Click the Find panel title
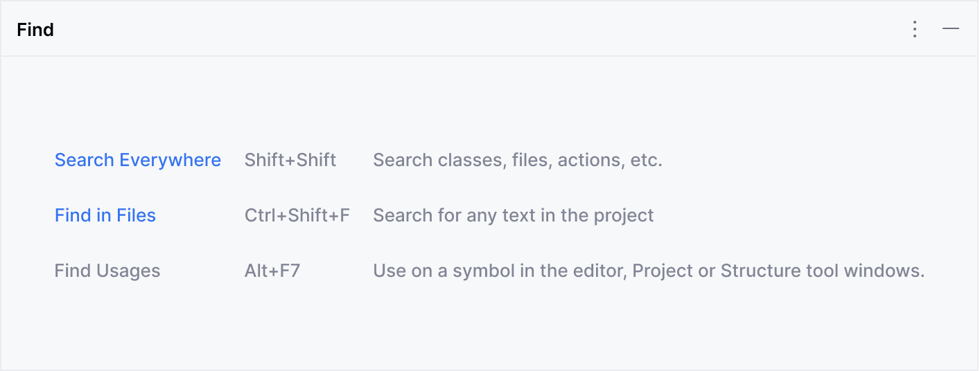 (x=35, y=30)
